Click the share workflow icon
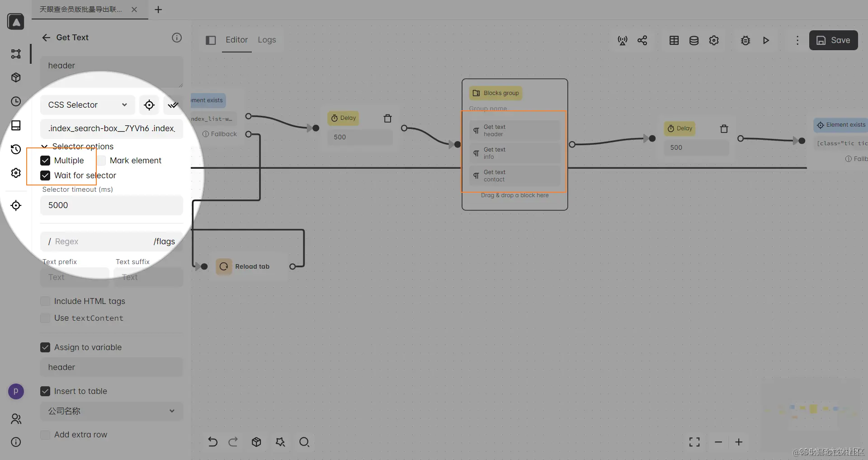The image size is (868, 460). (642, 40)
